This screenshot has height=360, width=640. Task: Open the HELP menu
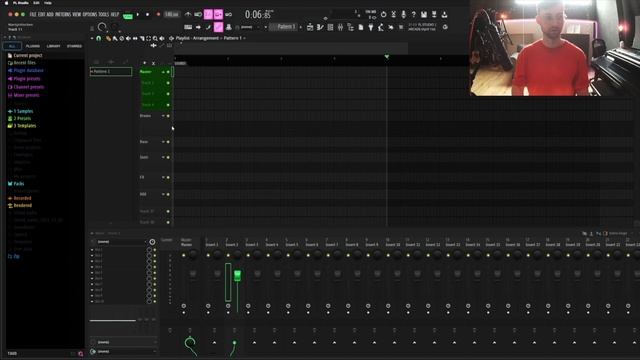click(115, 14)
